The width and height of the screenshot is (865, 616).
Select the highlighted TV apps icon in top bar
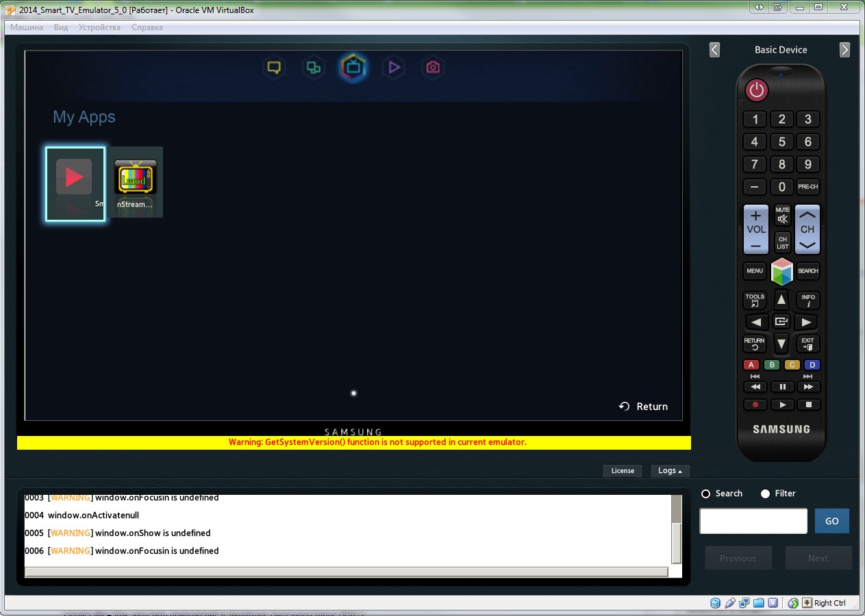tap(353, 67)
